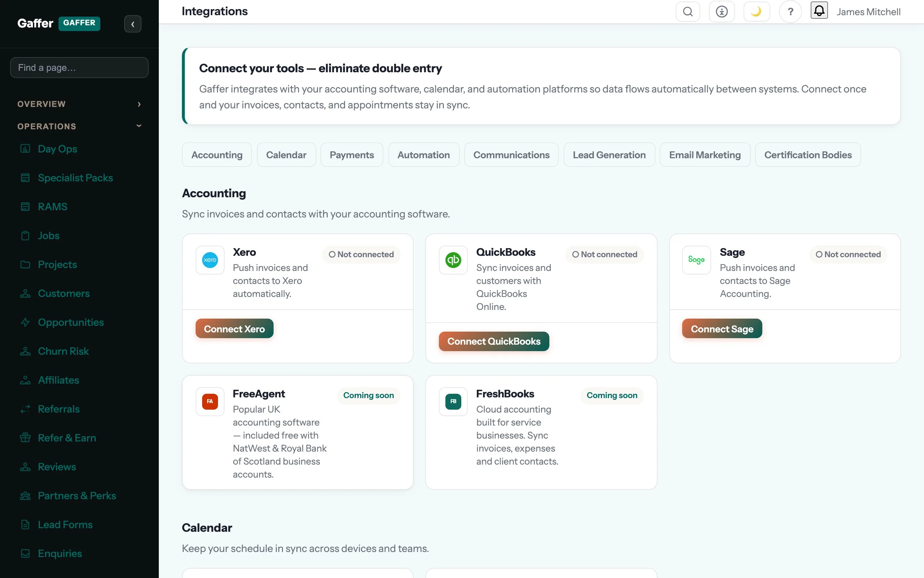
Task: Collapse the sidebar with the chevron button
Action: tap(132, 24)
